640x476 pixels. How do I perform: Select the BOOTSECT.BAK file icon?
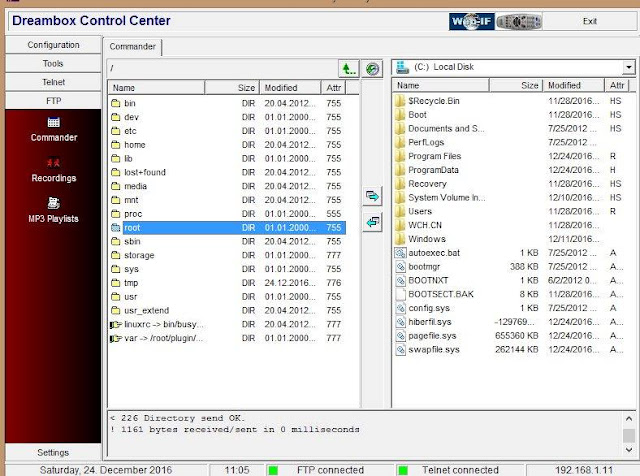point(400,294)
